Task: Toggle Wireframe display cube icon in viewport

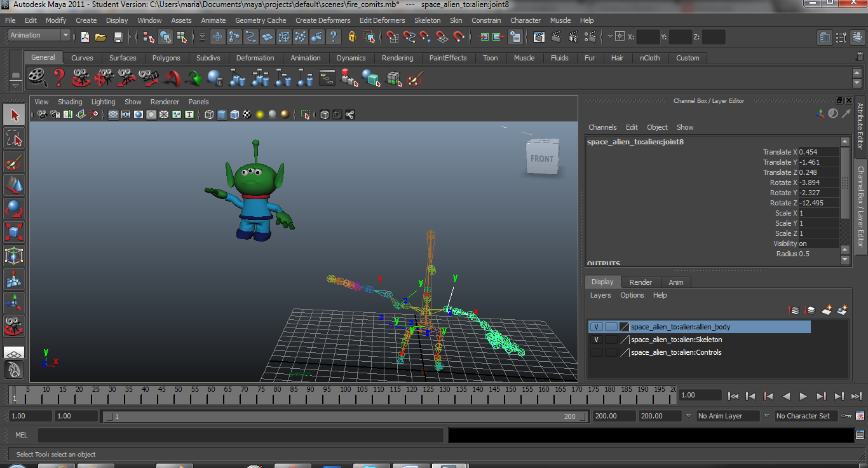Action: (209, 114)
